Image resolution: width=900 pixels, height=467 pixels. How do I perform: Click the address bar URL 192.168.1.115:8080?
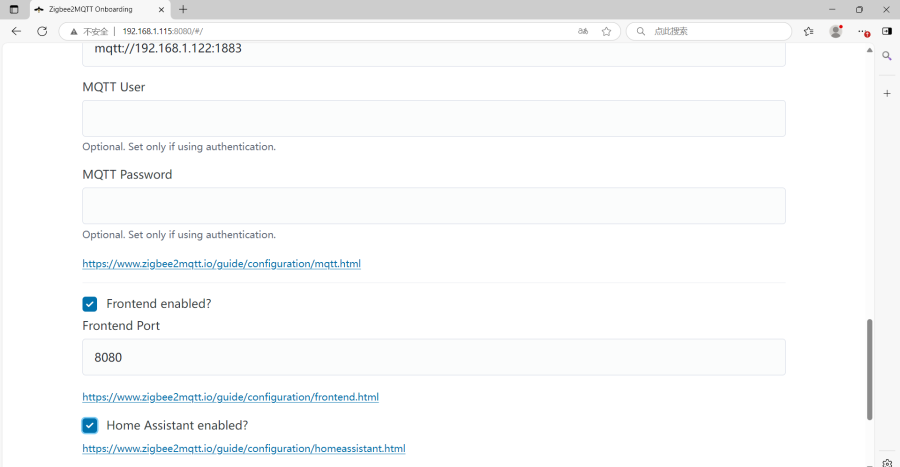click(162, 32)
